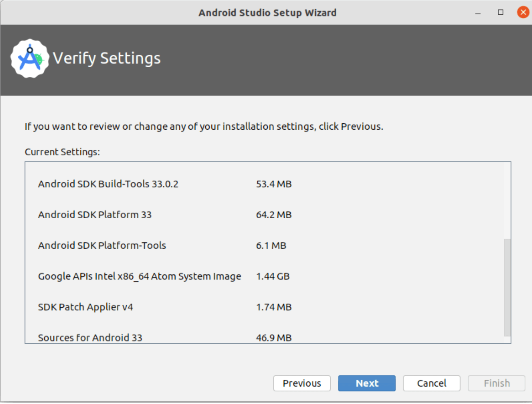Click the settings list scrollbar thumb
The image size is (532, 404).
pyautogui.click(x=507, y=287)
